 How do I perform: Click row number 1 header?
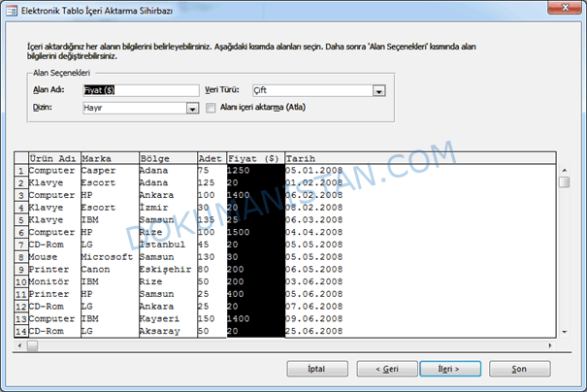(21, 171)
